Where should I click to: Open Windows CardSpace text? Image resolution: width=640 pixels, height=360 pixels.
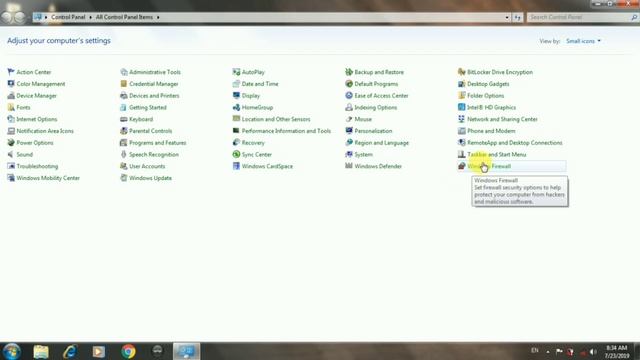[267, 166]
